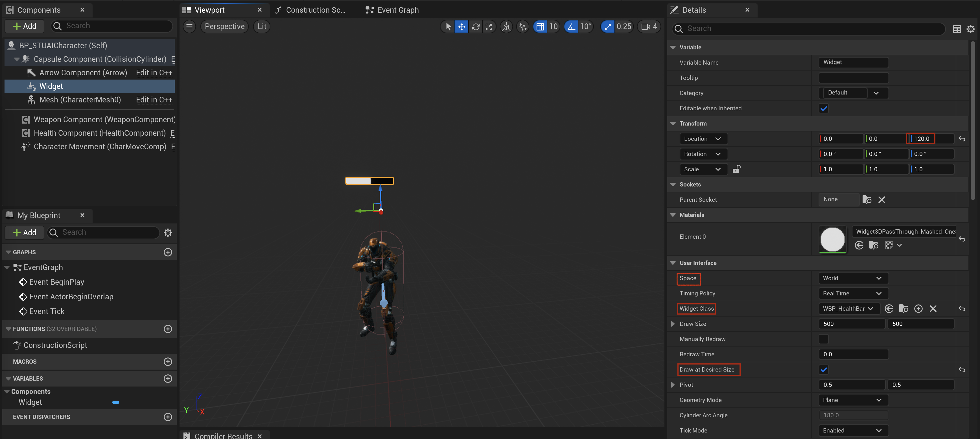The width and height of the screenshot is (980, 439).
Task: Open the Lit view mode menu
Action: click(x=262, y=27)
